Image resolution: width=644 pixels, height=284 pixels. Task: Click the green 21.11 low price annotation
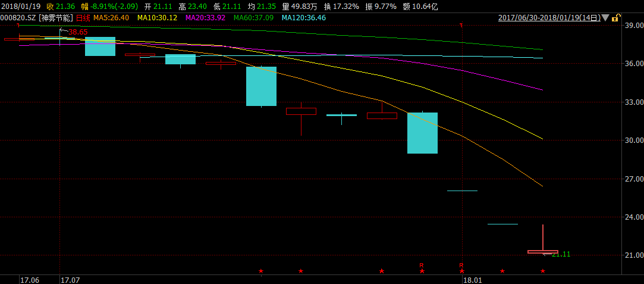(x=561, y=254)
